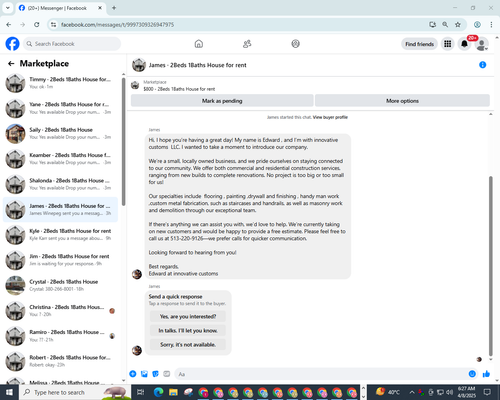This screenshot has height=400, width=500.
Task: Open Sally's 2Beds 1Baths House conversation
Action: [x=60, y=133]
